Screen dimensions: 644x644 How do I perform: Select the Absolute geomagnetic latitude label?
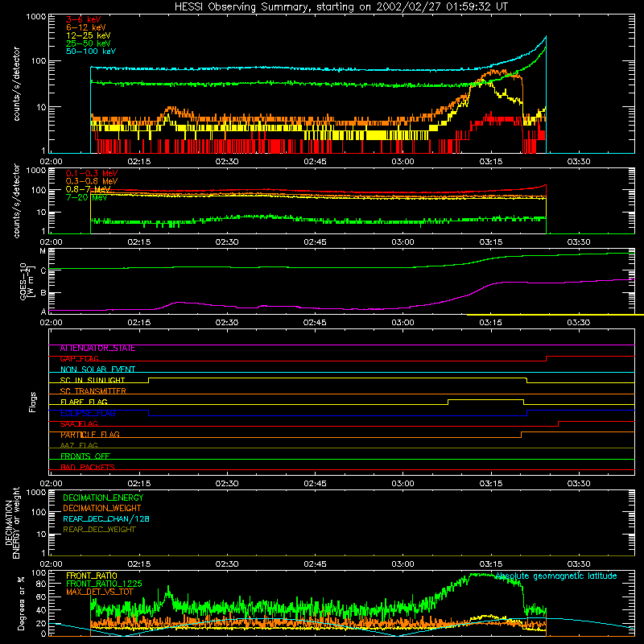point(556,576)
